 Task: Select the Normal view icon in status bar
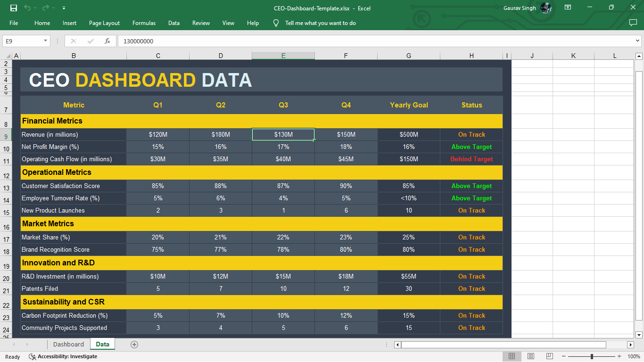point(511,356)
